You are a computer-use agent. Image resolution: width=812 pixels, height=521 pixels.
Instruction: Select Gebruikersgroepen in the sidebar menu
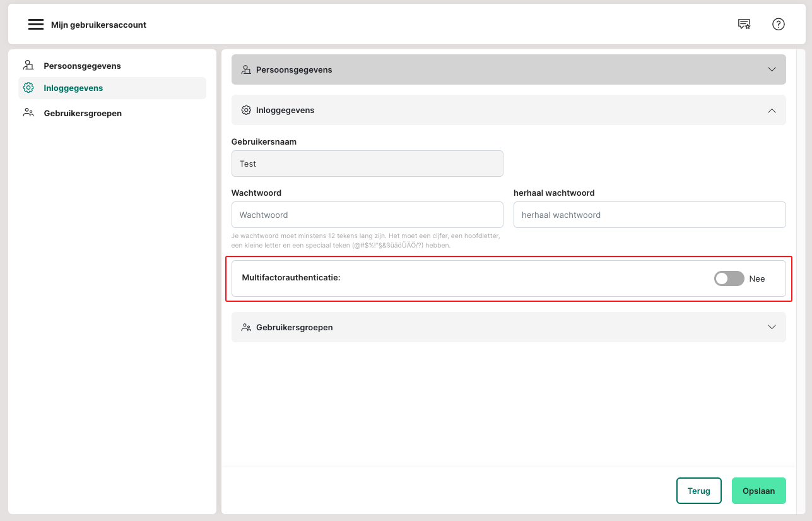coord(82,114)
